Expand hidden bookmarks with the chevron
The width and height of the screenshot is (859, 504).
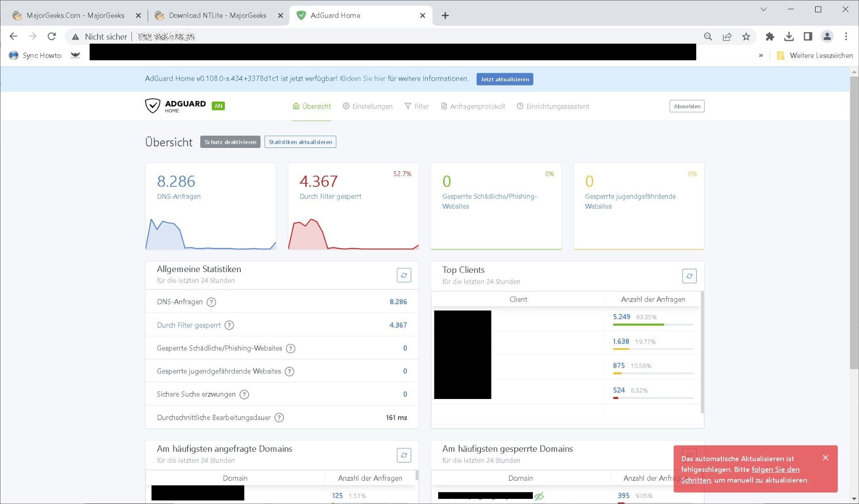pos(761,56)
